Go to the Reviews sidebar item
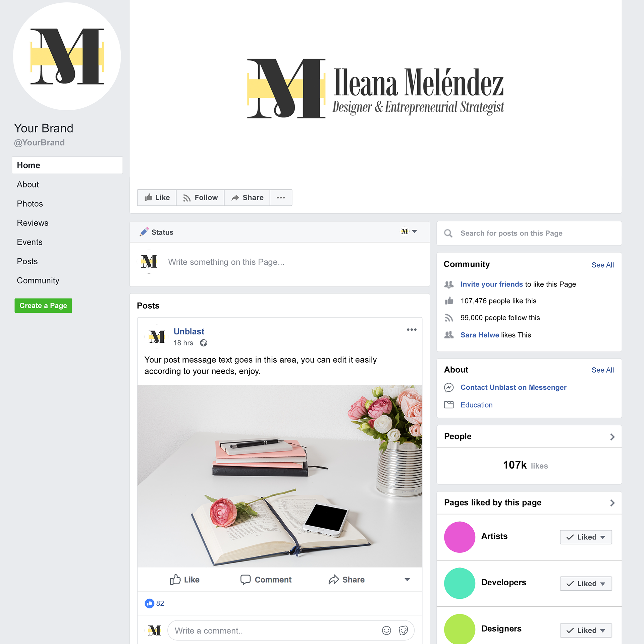 (x=33, y=223)
